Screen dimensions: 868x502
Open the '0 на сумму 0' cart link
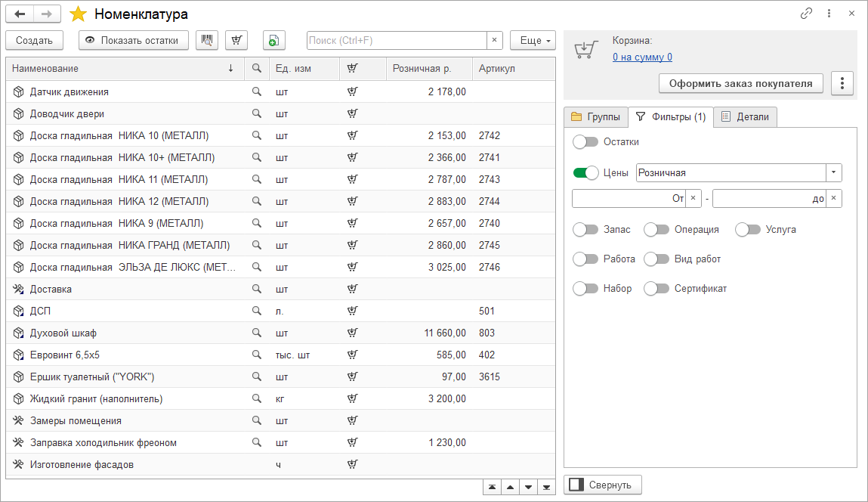[x=642, y=57]
